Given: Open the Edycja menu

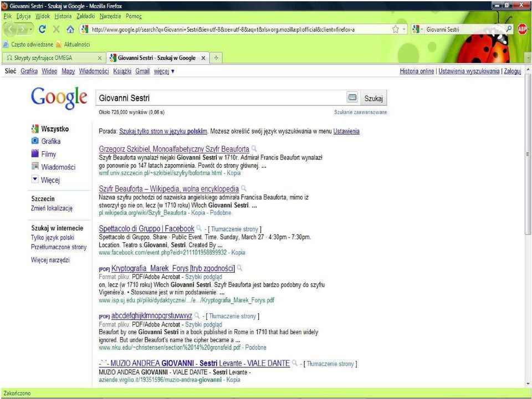Looking at the screenshot, I should (x=23, y=16).
